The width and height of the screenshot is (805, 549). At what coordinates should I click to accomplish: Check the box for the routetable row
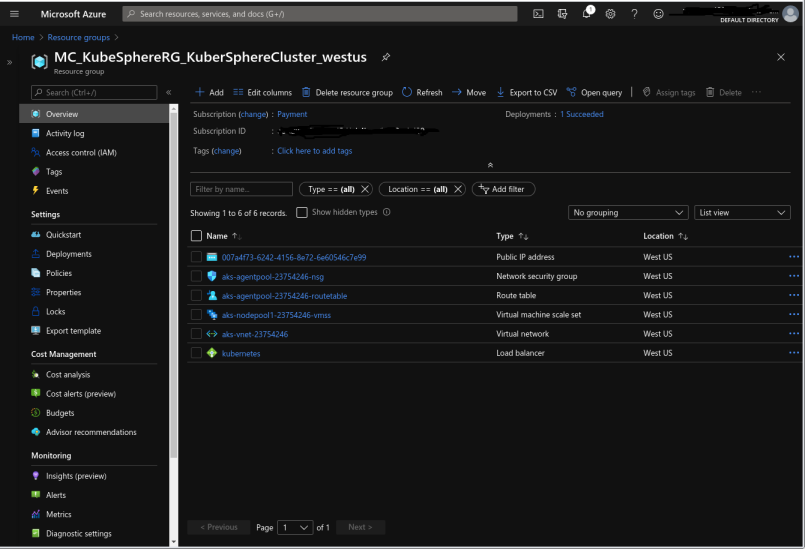click(196, 295)
